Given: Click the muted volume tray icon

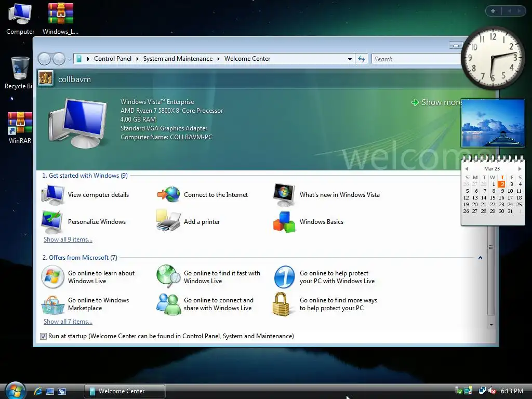Looking at the screenshot, I should click(x=492, y=391).
